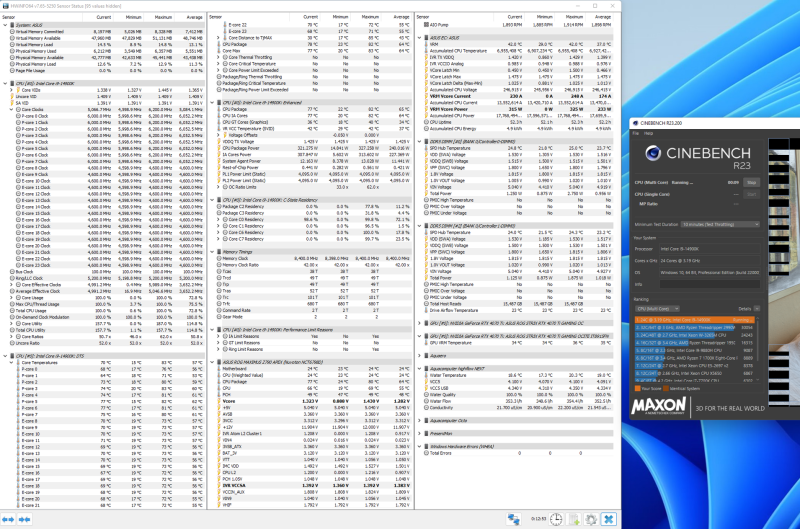800x529 pixels.
Task: Select the GPU VRM Temperature row
Action: 518,343
